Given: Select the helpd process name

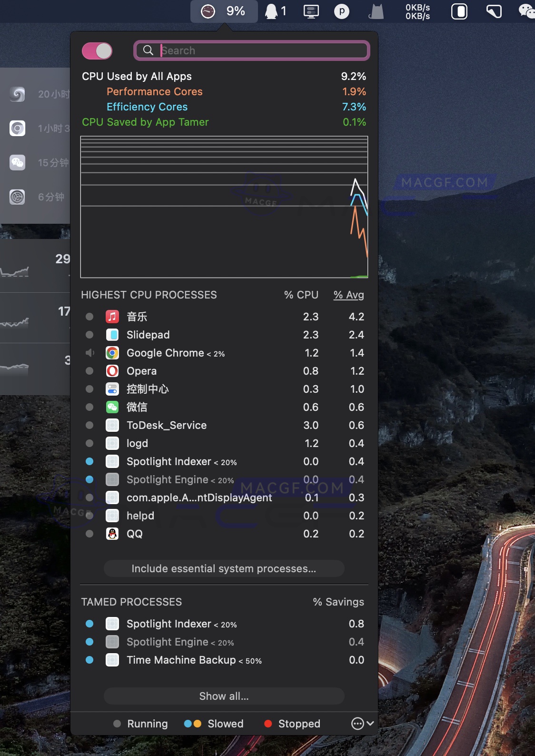Looking at the screenshot, I should click(x=140, y=516).
